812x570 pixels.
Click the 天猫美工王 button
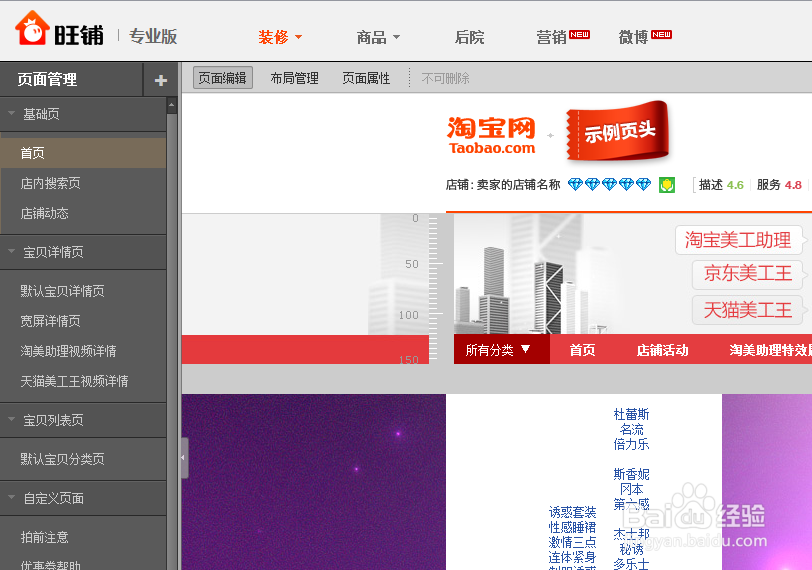point(747,310)
